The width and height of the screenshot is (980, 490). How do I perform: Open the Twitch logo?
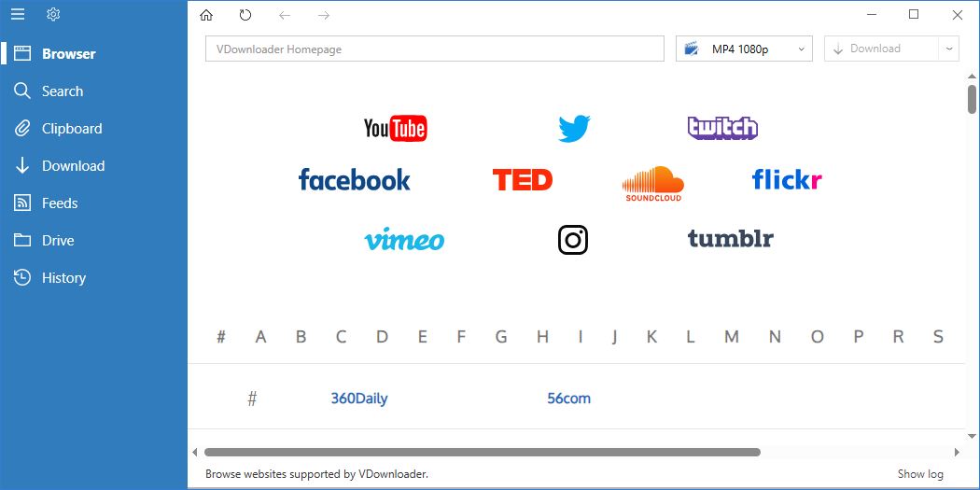pos(722,128)
